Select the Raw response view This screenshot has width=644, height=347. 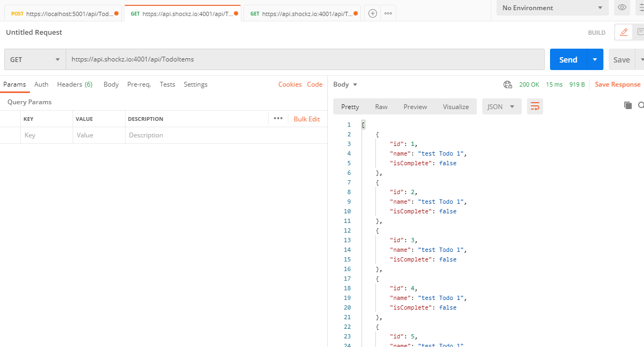(381, 106)
